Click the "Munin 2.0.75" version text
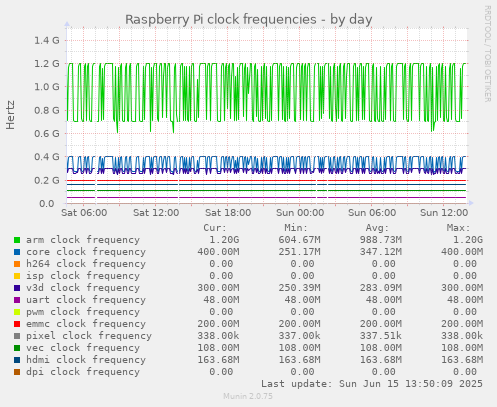The height and width of the screenshot is (407, 497). [248, 396]
